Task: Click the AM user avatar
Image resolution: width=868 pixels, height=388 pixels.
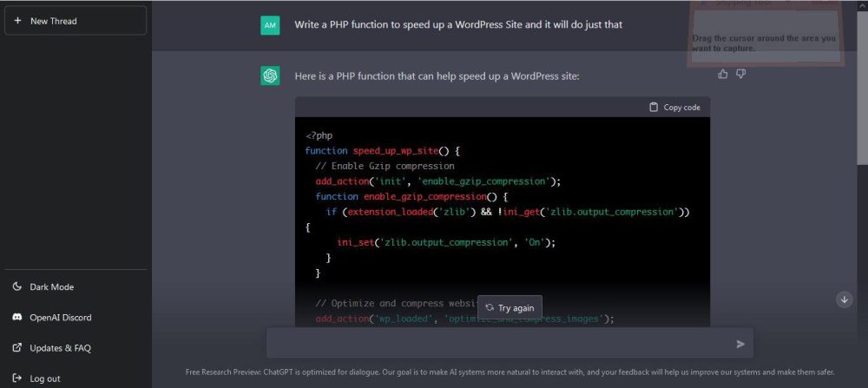Action: [x=270, y=25]
